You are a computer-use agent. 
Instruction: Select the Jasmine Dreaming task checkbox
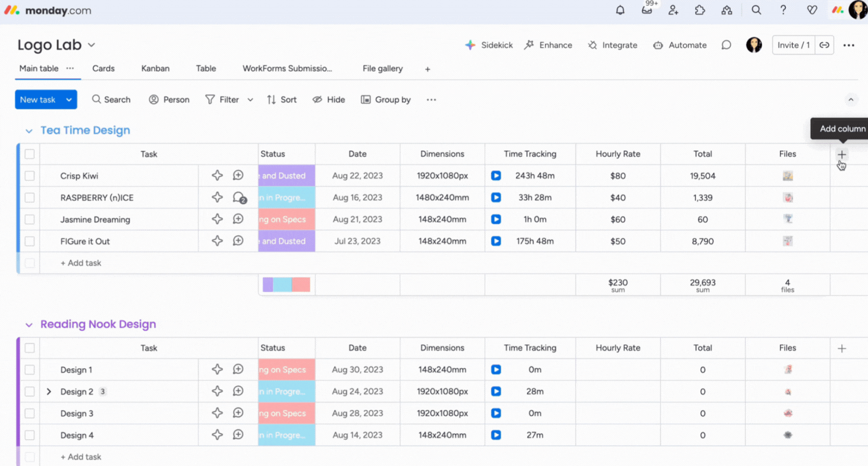click(x=30, y=219)
